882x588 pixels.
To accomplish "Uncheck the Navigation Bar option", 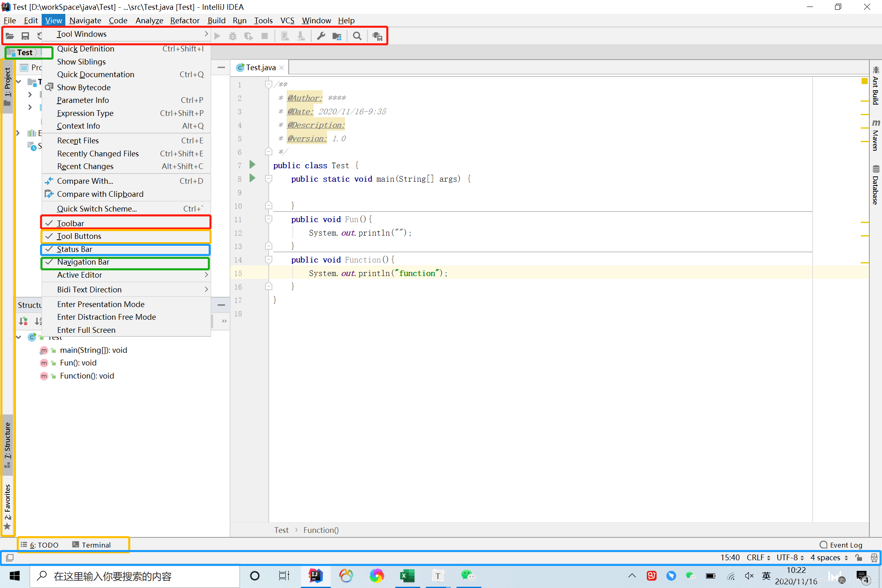I will [126, 262].
